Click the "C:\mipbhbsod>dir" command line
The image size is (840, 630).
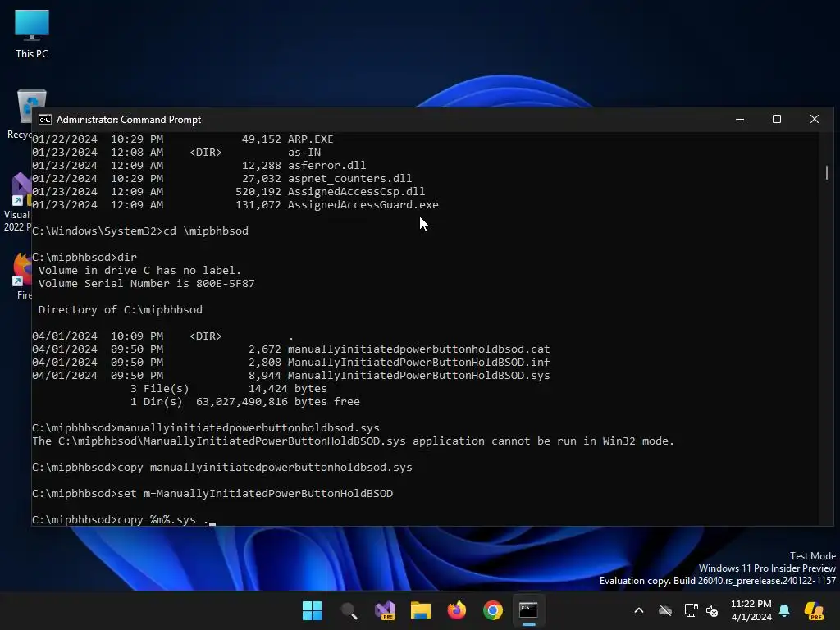click(84, 257)
